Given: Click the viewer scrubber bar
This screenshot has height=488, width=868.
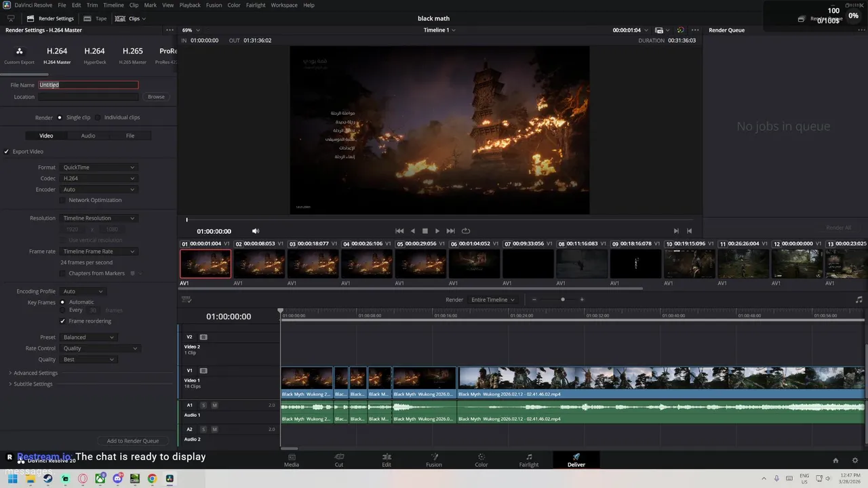Looking at the screenshot, I should tap(439, 220).
